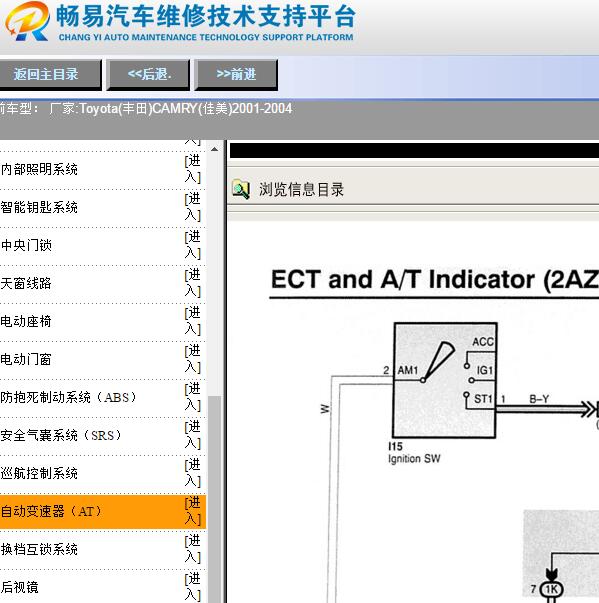Open [进入] link for 安全气囊系统（SRS）

click(x=193, y=435)
